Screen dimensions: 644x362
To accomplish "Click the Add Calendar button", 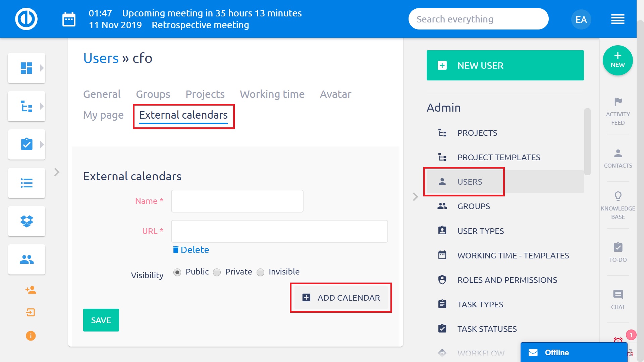I will coord(341,298).
